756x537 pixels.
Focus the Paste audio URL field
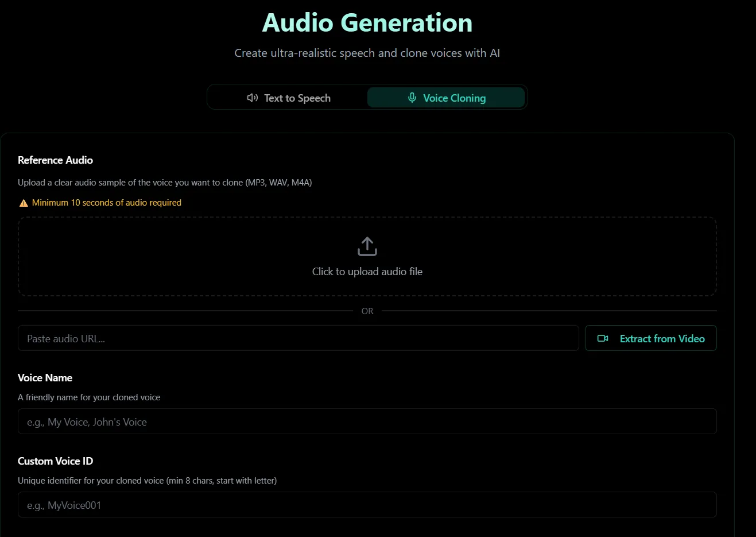click(x=298, y=338)
